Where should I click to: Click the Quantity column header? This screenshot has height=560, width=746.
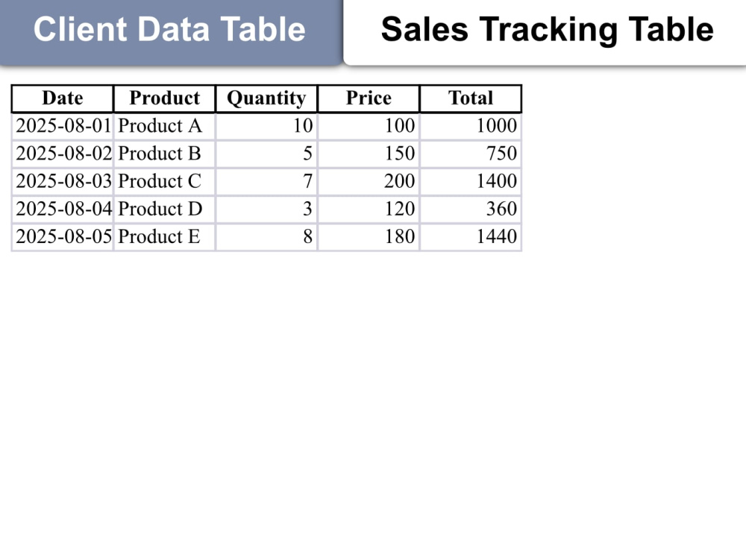266,98
